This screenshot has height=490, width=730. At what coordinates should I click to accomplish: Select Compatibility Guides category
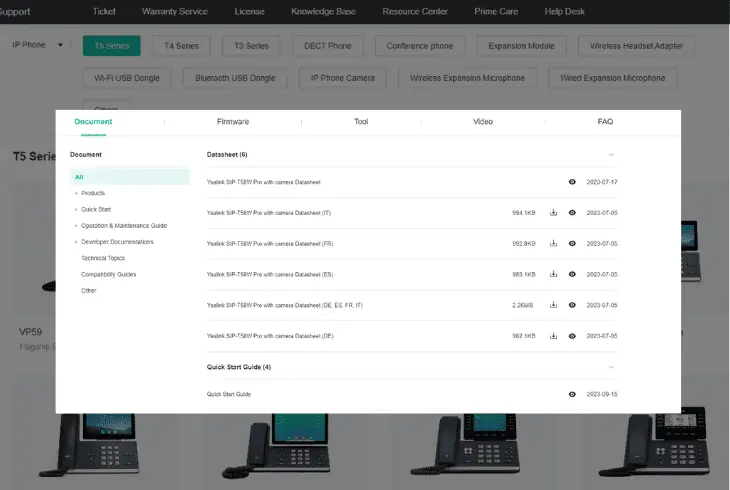[108, 274]
